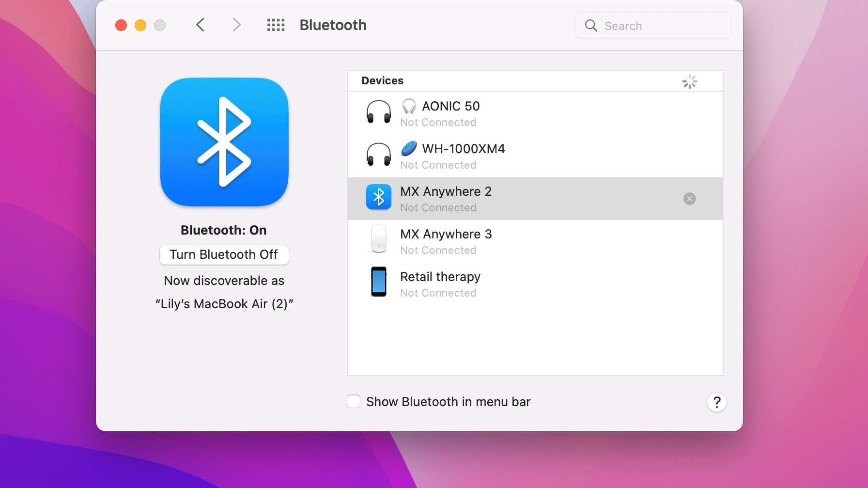
Task: Click the Retail therapy iPhone icon
Action: pyautogui.click(x=379, y=282)
